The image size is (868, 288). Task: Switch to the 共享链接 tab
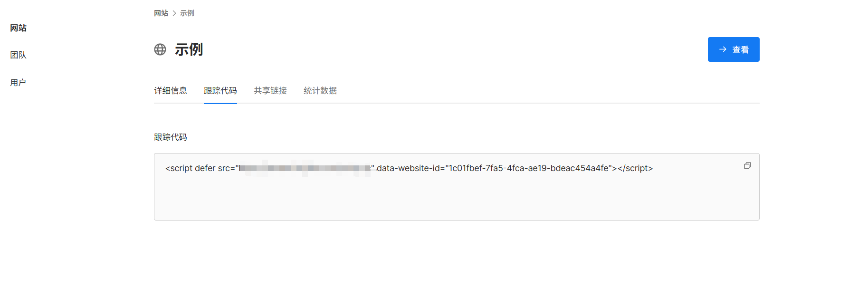click(270, 90)
